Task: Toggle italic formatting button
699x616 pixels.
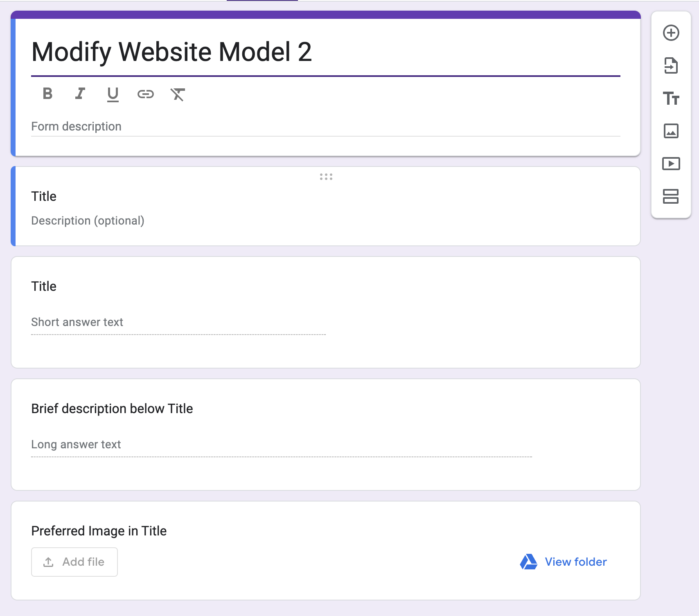Action: click(80, 94)
